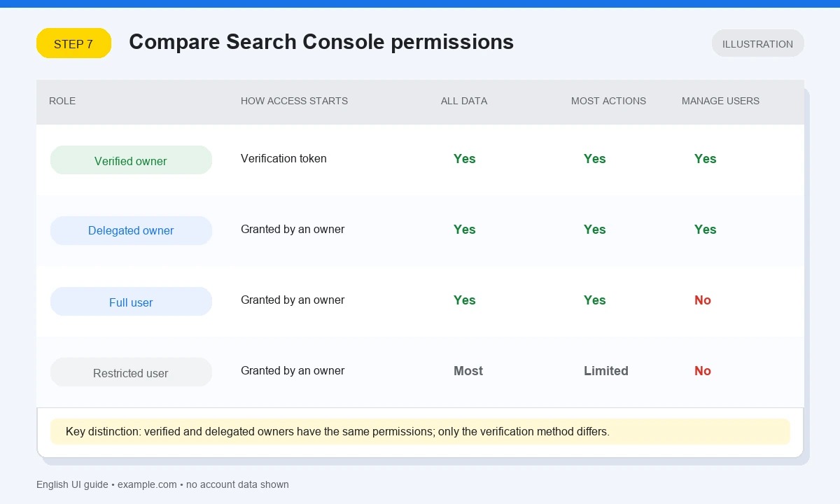This screenshot has height=504, width=840.
Task: Click the Key distinction note banner
Action: (420, 431)
